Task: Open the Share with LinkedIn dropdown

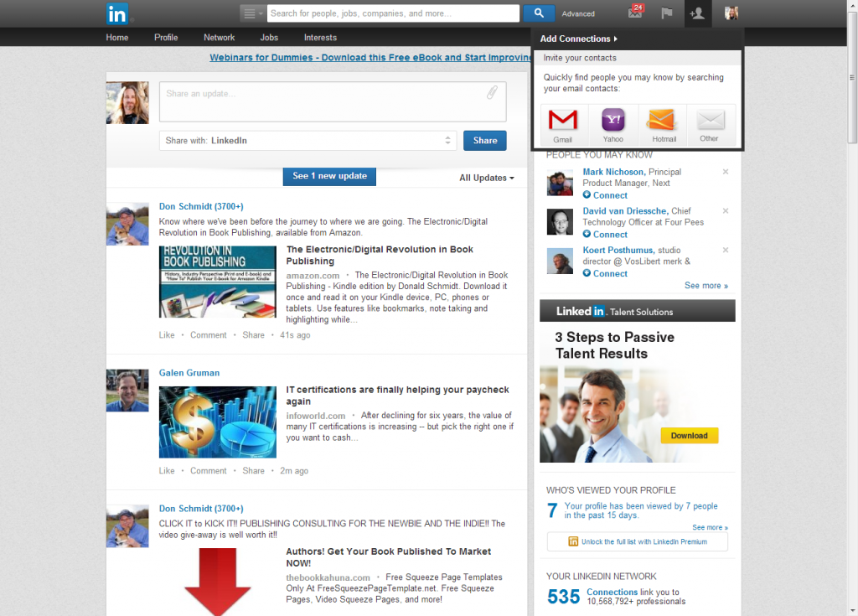Action: click(308, 141)
